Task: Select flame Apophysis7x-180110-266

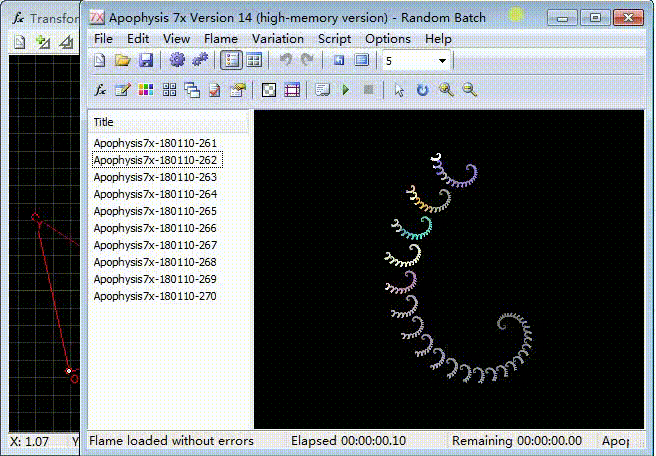Action: click(x=155, y=228)
